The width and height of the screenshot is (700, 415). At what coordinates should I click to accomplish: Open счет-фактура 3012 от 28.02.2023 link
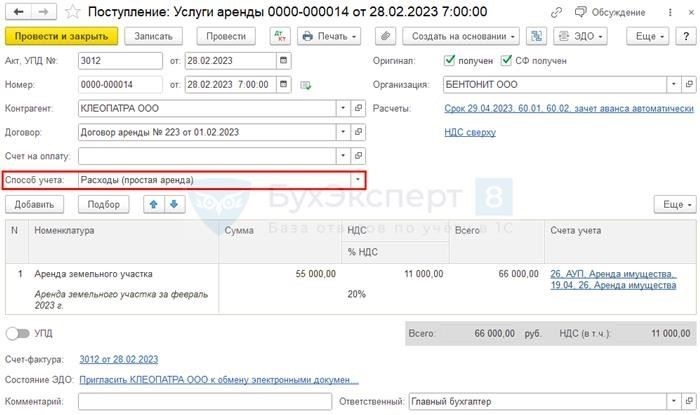119,359
